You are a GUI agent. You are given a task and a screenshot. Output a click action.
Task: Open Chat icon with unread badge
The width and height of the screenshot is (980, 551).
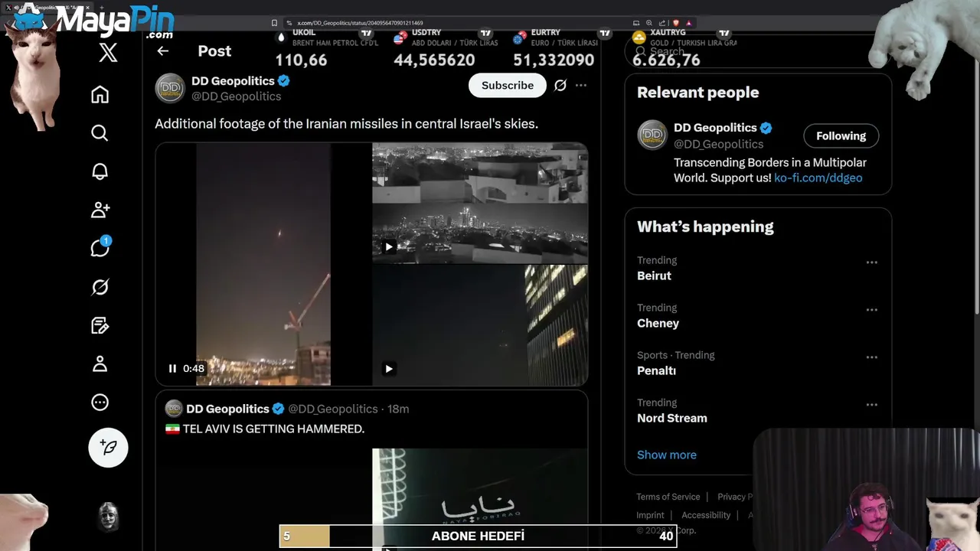click(x=100, y=247)
